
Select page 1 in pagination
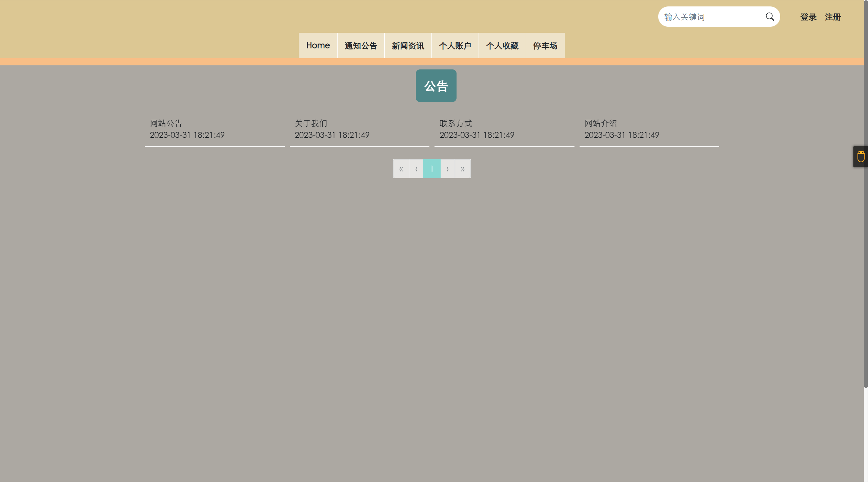432,169
